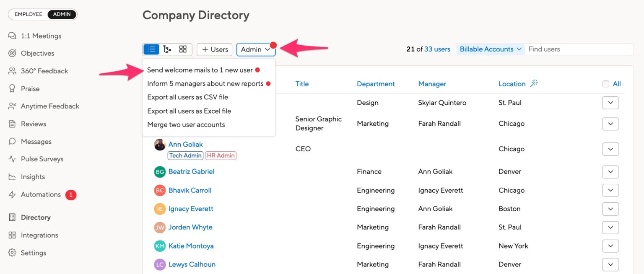Screen dimensions: 644x274
Task: Open the Billable Accounts filter dropdown
Action: (490, 49)
